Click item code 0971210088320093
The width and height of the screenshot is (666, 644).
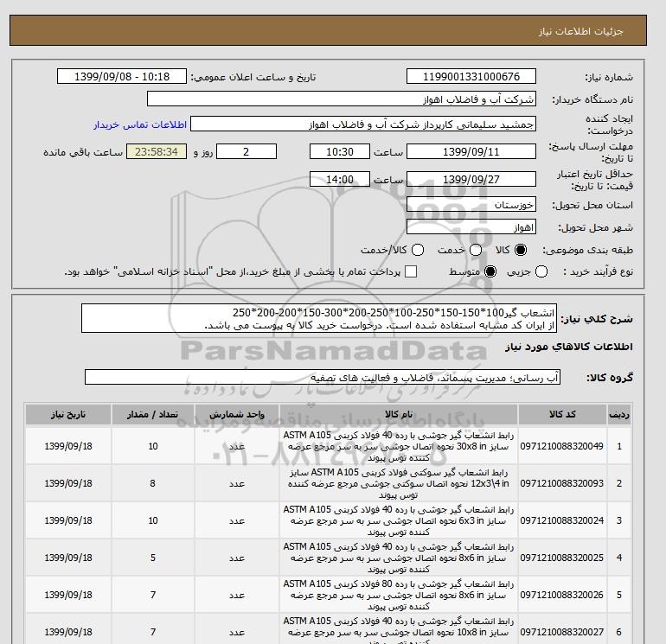point(561,483)
